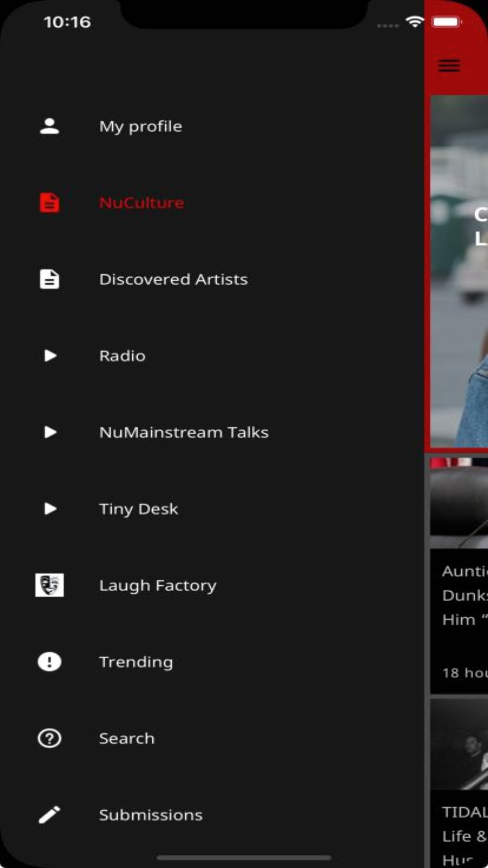
Task: Tap the Tiny Desk play icon
Action: point(50,509)
